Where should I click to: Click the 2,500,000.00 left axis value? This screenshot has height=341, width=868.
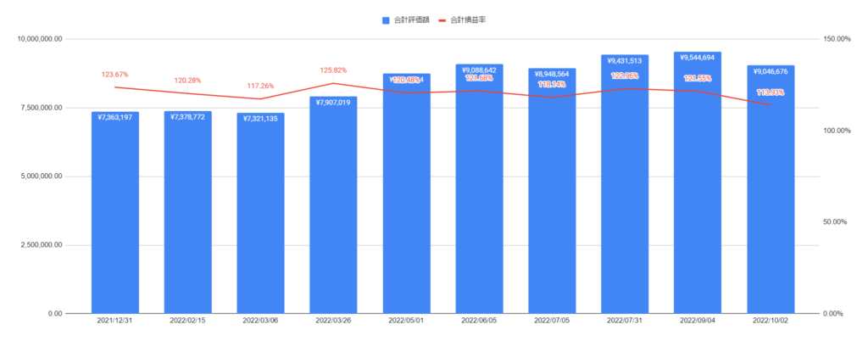coord(42,245)
